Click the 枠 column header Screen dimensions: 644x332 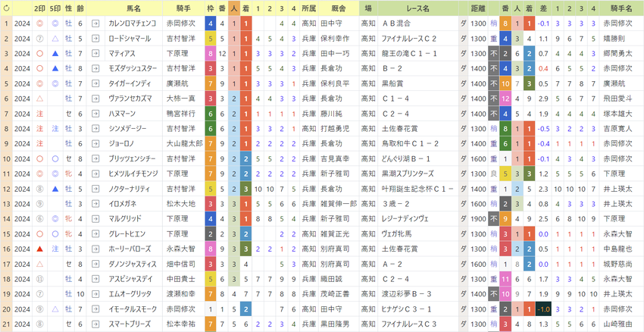tap(211, 8)
